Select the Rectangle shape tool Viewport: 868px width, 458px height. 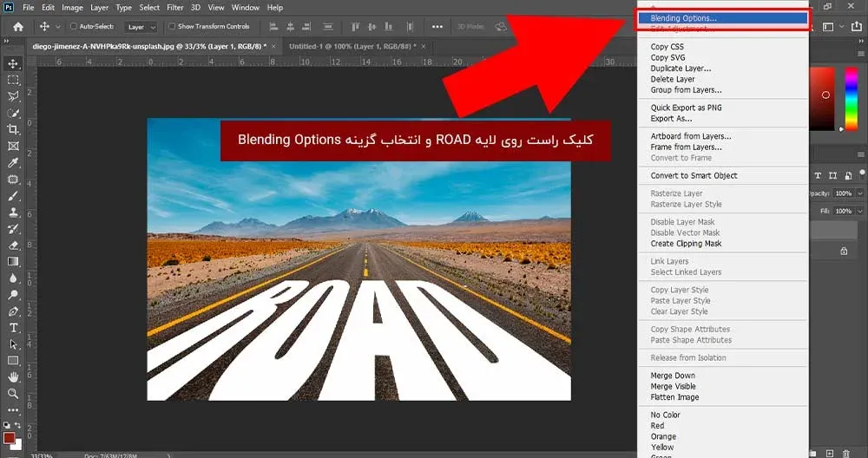coord(13,361)
